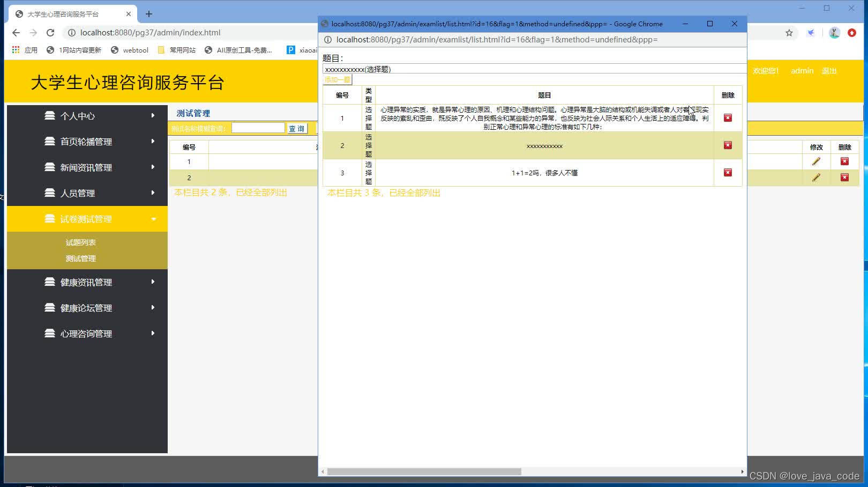Delete test row 2 in main window

point(844,178)
